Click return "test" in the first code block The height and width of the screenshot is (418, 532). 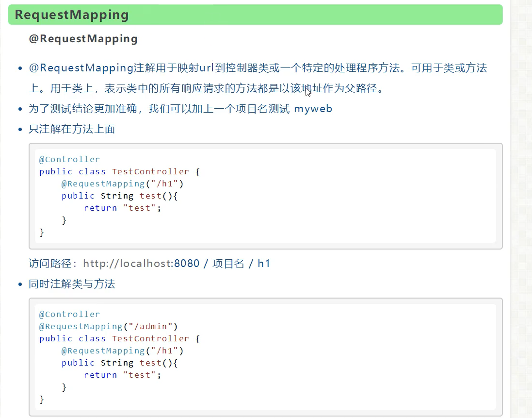pos(123,208)
